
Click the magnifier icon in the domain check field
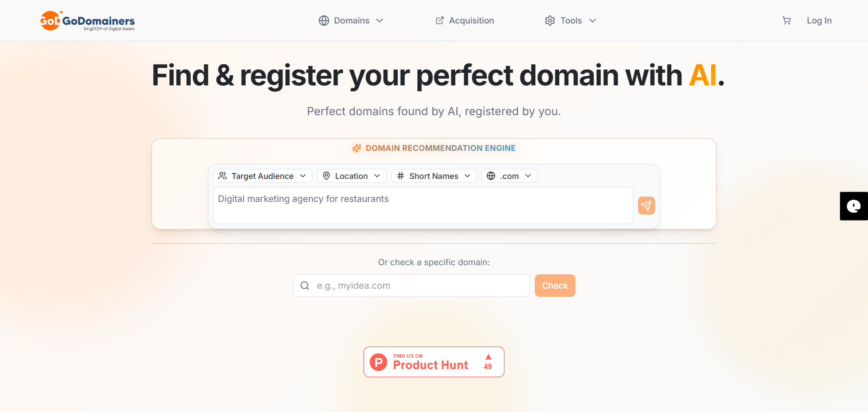pos(305,286)
